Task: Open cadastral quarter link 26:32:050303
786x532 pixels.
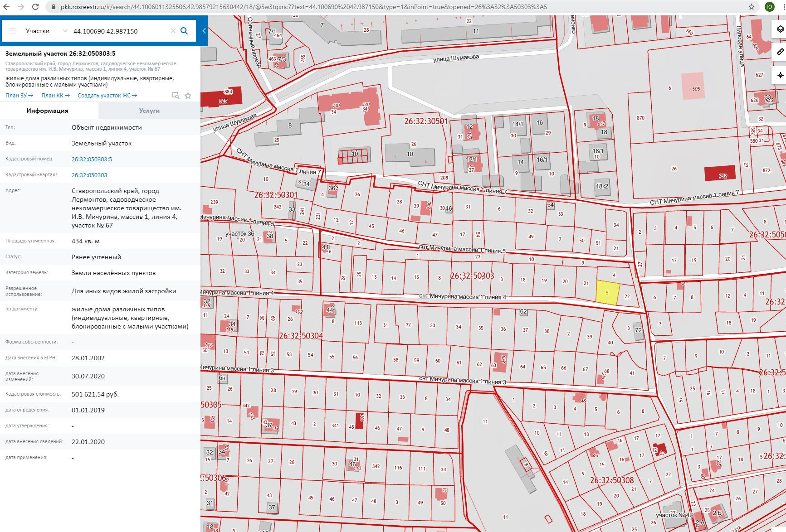Action: [x=89, y=175]
